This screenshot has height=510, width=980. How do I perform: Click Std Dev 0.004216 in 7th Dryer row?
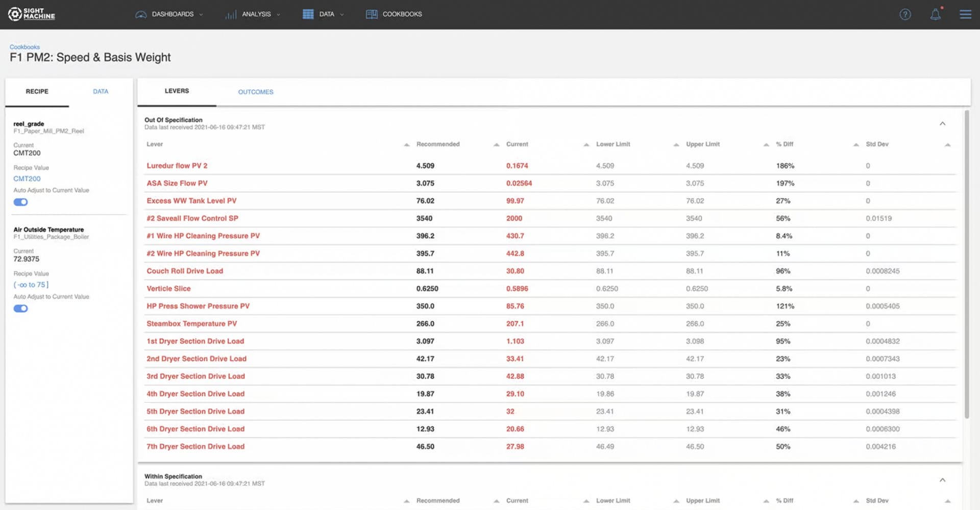(880, 446)
